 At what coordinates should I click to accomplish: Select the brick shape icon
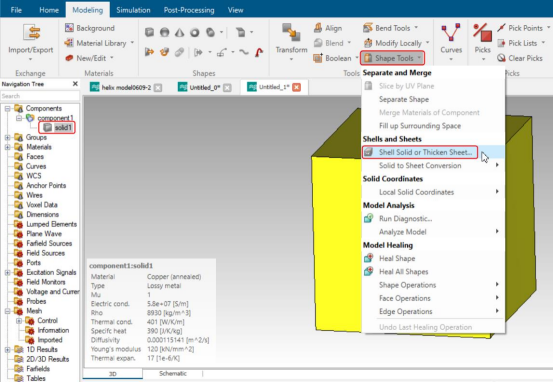tap(149, 32)
